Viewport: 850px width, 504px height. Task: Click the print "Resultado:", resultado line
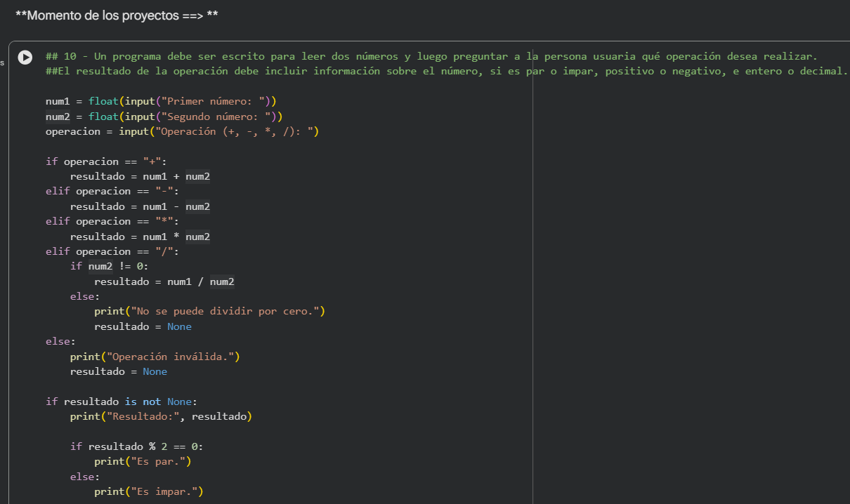coord(161,416)
